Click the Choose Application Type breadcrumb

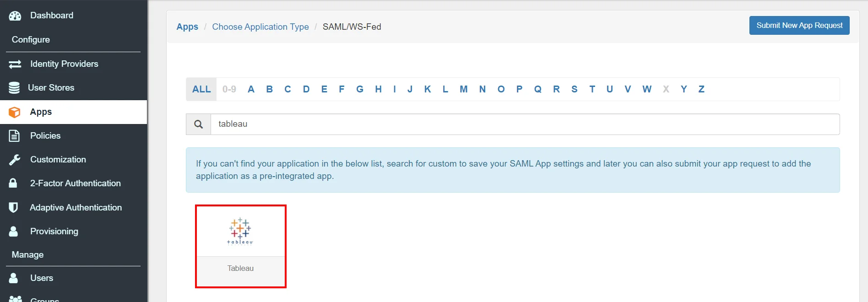pos(260,27)
